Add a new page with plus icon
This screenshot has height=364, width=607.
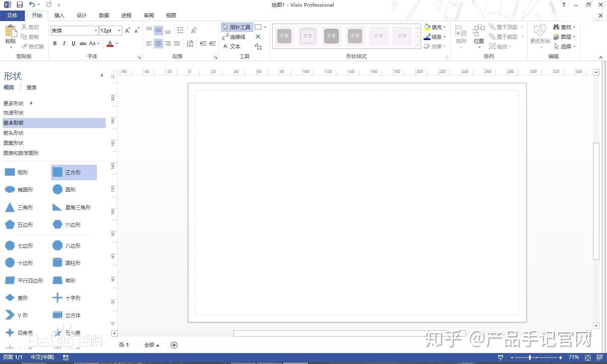coord(174,345)
